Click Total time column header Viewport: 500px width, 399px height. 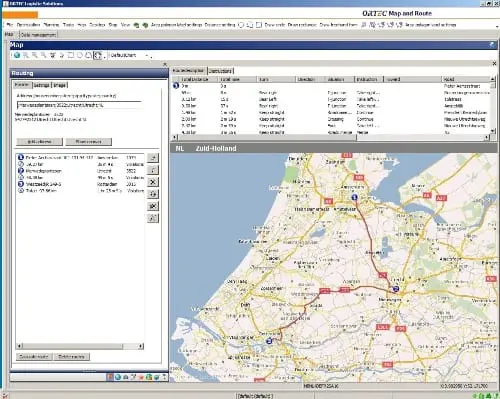237,79
